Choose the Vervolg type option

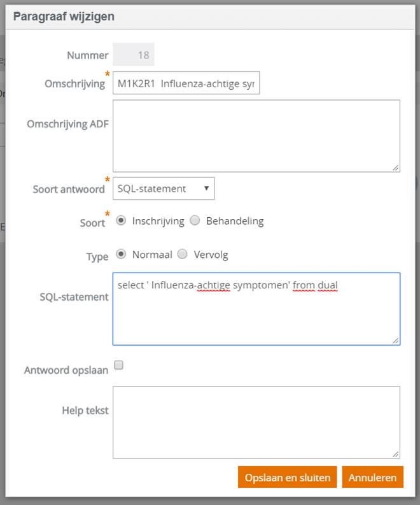(x=182, y=254)
